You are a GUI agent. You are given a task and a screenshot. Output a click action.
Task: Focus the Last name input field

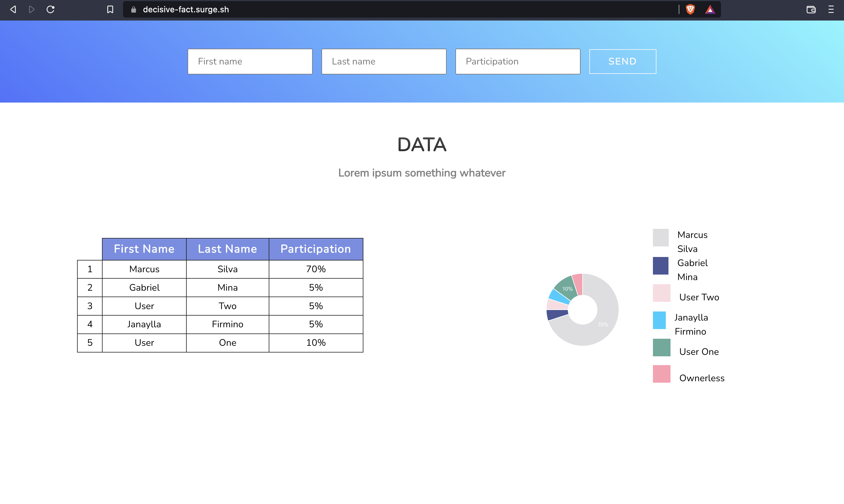tap(384, 62)
